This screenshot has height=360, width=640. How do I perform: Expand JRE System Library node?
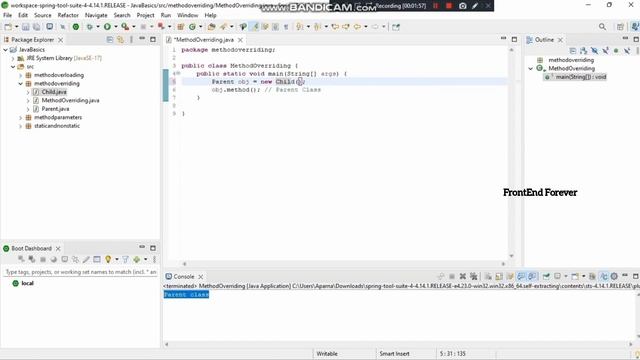coord(13,58)
